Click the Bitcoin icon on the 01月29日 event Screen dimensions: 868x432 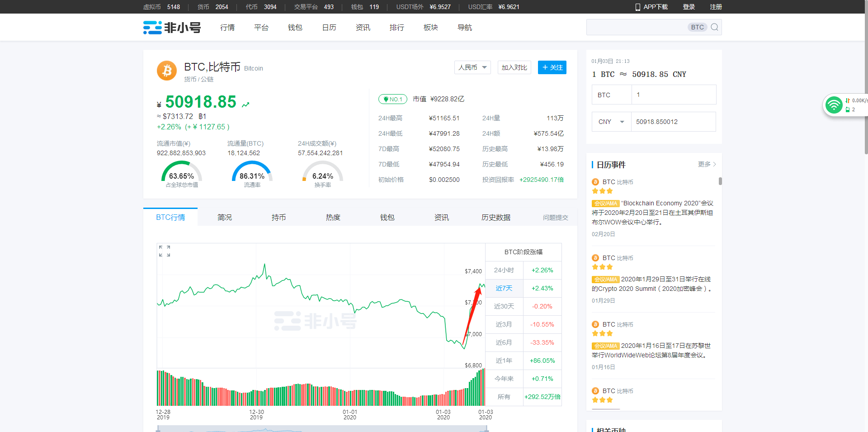595,258
